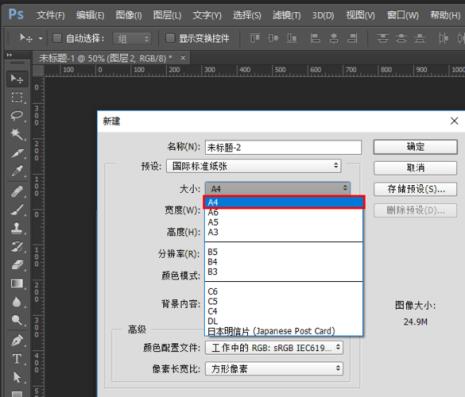Click the Ps application logo
The image size is (465, 397).
pyautogui.click(x=16, y=14)
